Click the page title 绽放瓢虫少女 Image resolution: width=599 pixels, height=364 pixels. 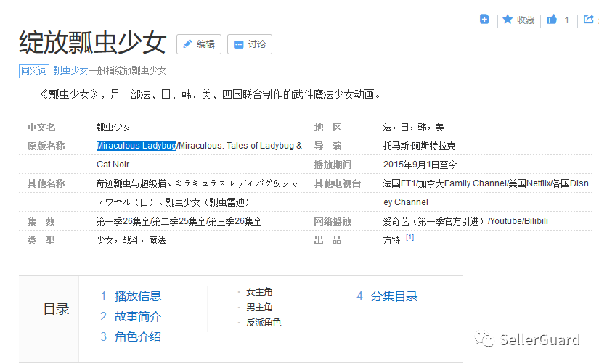pyautogui.click(x=93, y=43)
